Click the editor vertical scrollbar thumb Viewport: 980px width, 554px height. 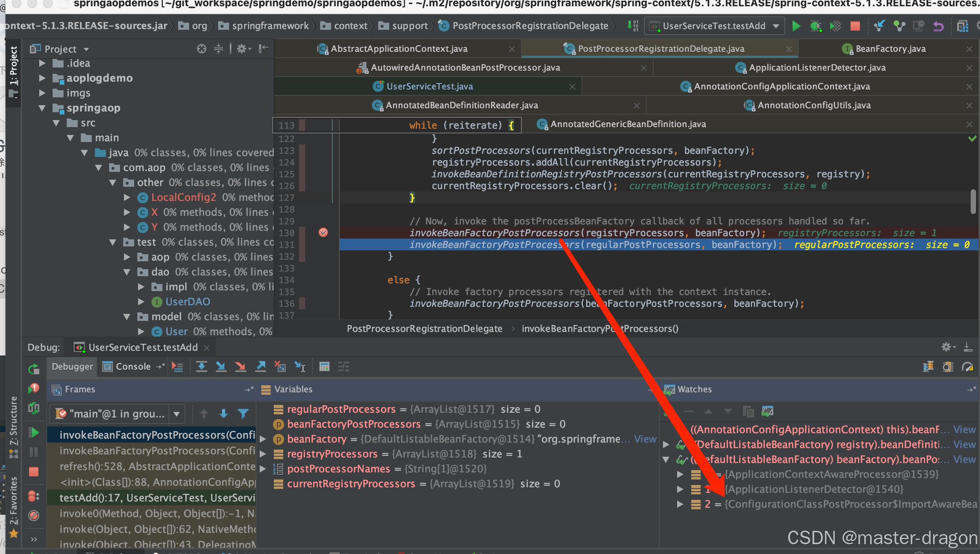tap(973, 201)
